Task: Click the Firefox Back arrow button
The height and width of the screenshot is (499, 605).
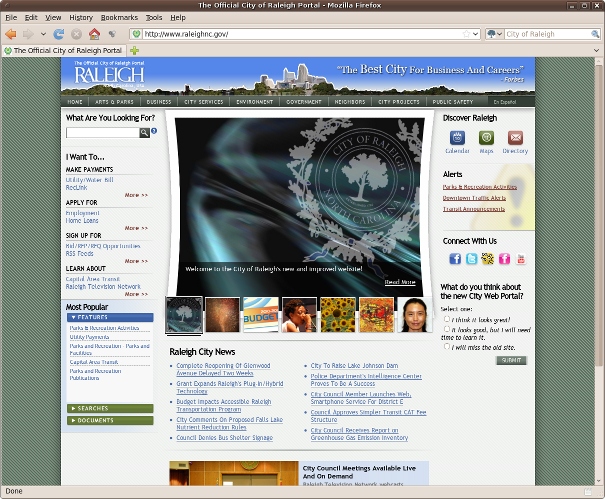Action: pos(11,34)
